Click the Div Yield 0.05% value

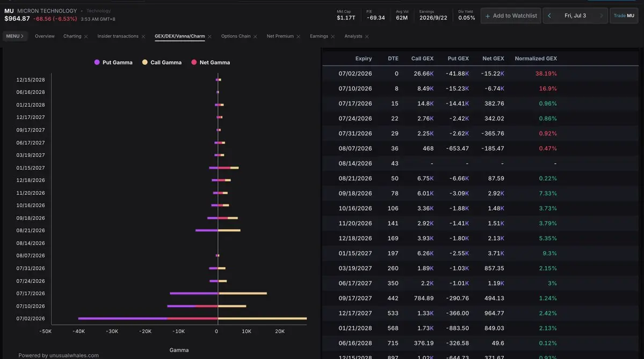(467, 18)
